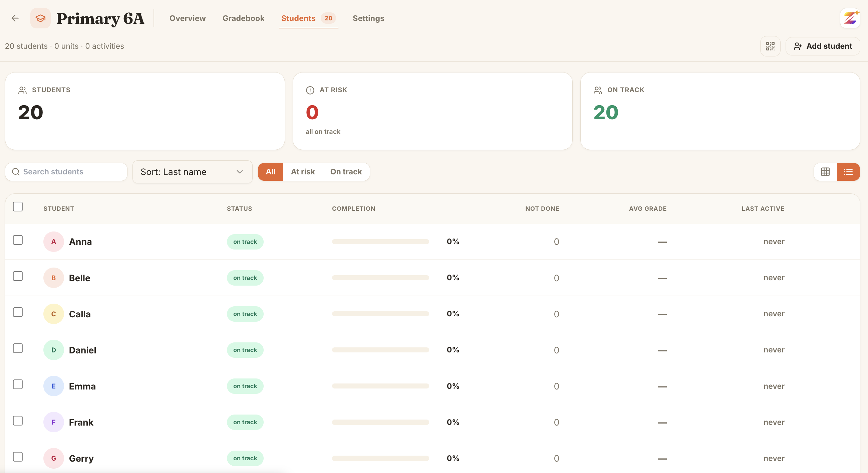Open the colorful Z assistant icon
The width and height of the screenshot is (868, 473).
(x=850, y=18)
